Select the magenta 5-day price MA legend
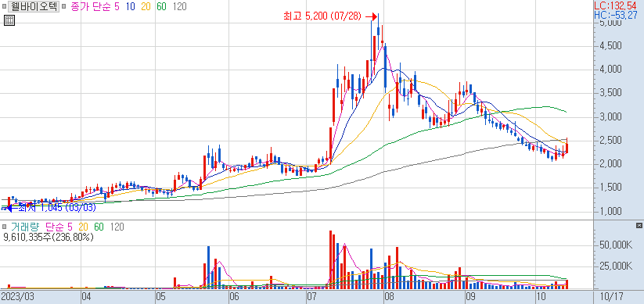The image size is (644, 304). point(117,6)
